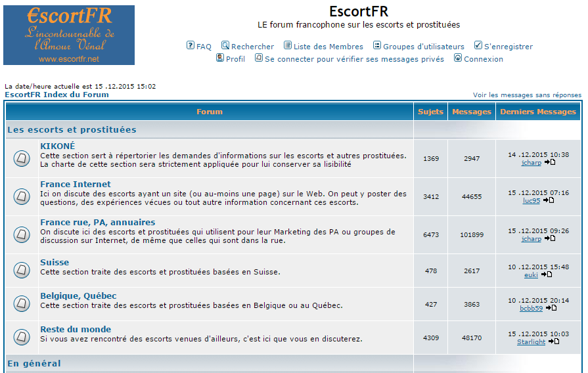View latest post icon in France rue row

[550, 238]
